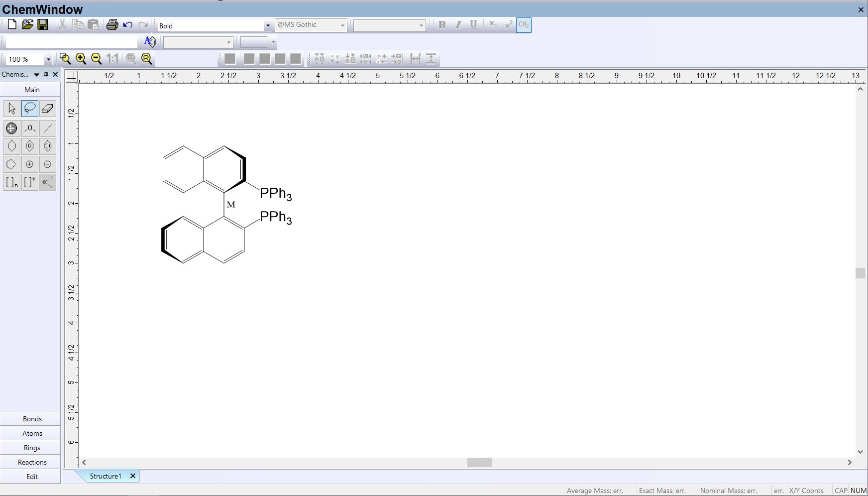The width and height of the screenshot is (868, 496).
Task: Open the Reactions tool section
Action: click(32, 462)
